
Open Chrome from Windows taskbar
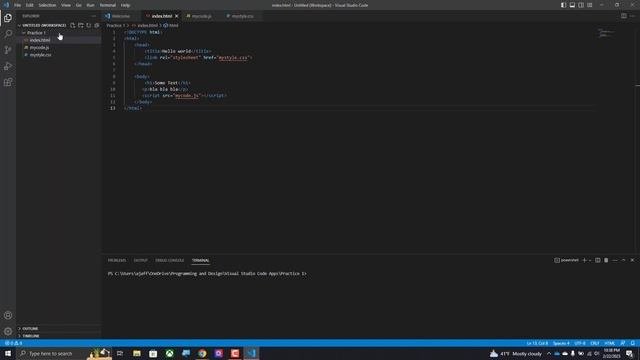pyautogui.click(x=202, y=353)
